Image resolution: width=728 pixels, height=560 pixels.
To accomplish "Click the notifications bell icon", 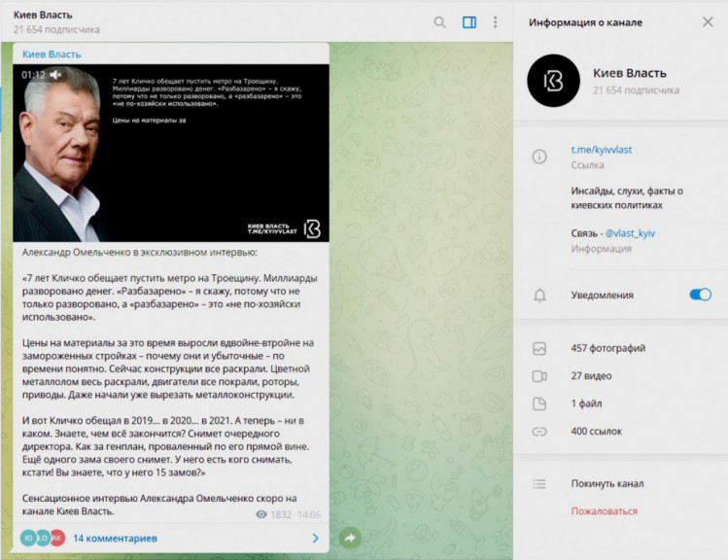I will point(539,296).
